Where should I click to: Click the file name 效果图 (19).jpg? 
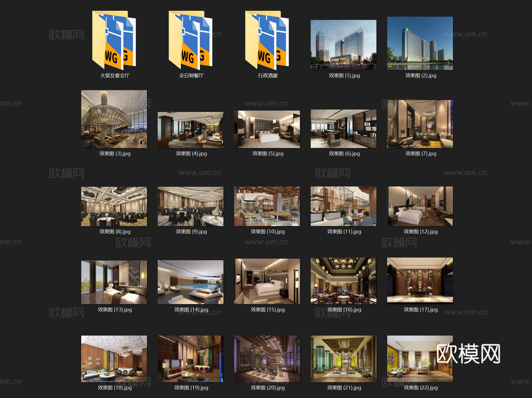191,388
